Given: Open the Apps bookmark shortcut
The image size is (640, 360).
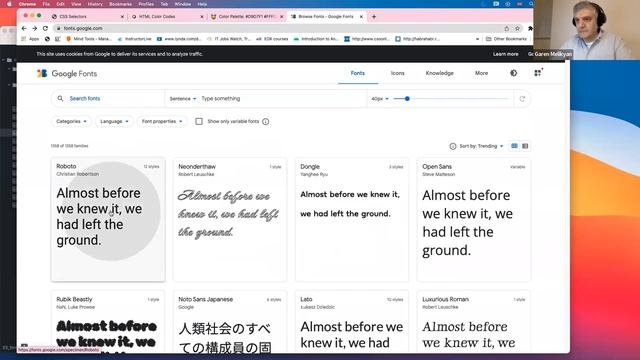Looking at the screenshot, I should (30, 39).
